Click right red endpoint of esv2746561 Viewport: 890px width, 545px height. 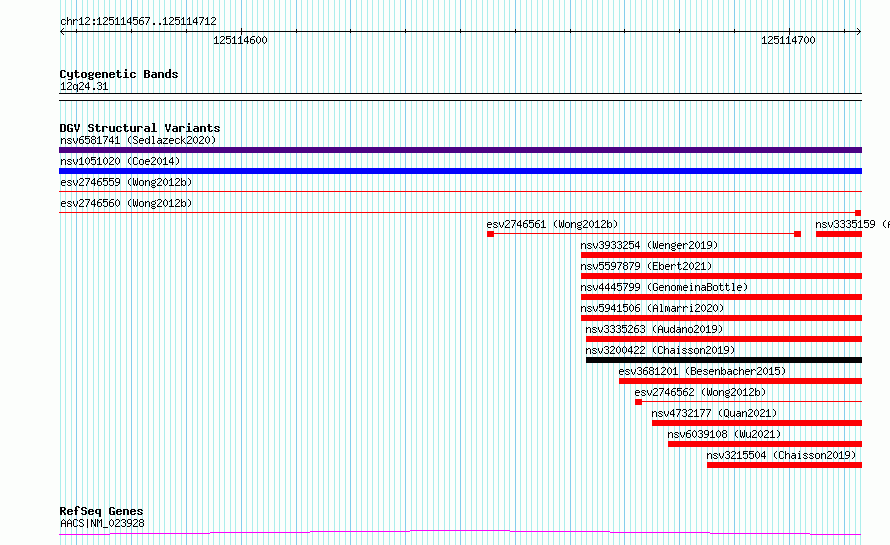[797, 234]
